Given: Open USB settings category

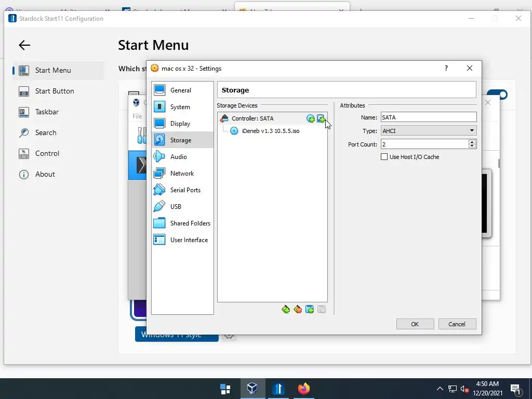Looking at the screenshot, I should pyautogui.click(x=182, y=207).
